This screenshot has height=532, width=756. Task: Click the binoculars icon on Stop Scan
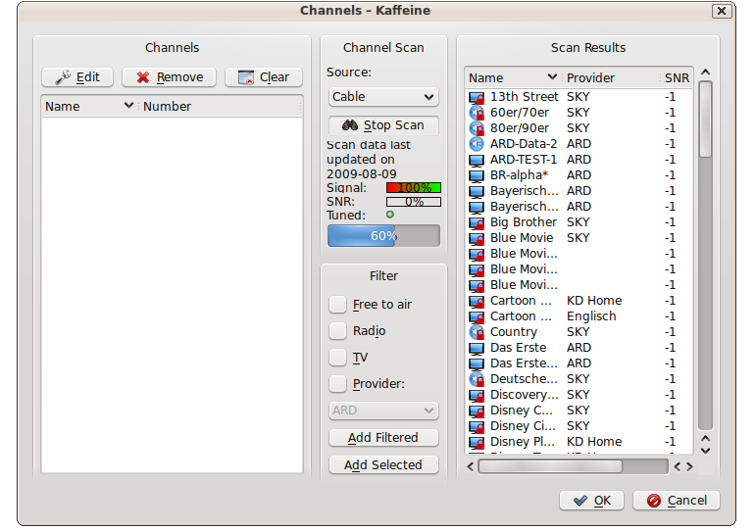350,125
